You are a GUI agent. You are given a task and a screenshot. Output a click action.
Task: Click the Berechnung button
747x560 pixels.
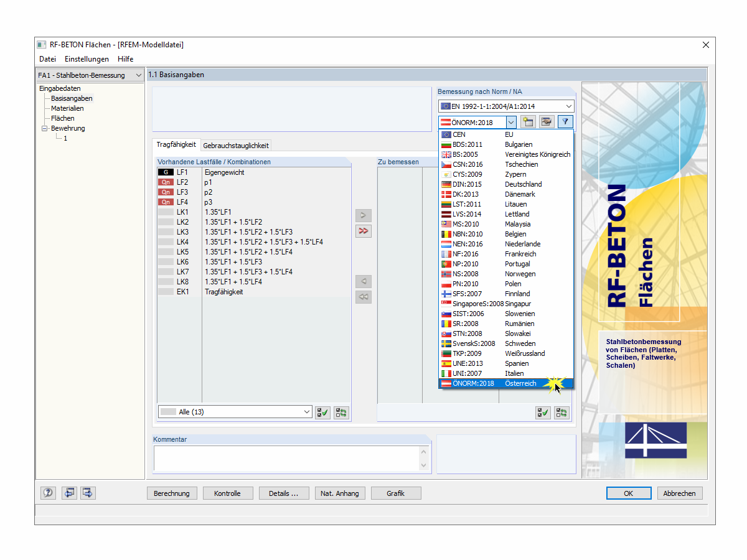pyautogui.click(x=172, y=493)
